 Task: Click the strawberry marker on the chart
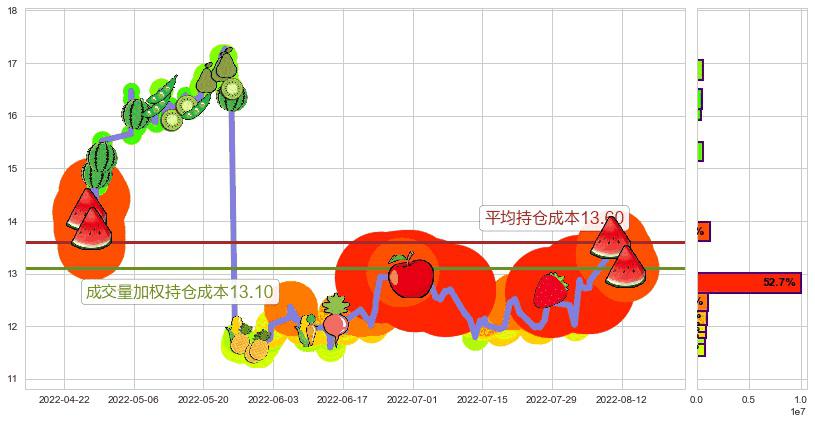(550, 289)
